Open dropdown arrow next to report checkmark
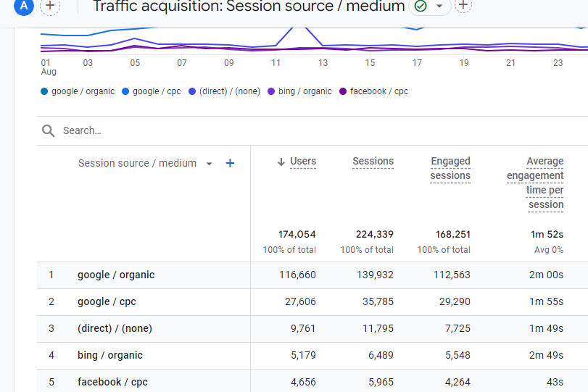This screenshot has width=588, height=392. coord(439,6)
